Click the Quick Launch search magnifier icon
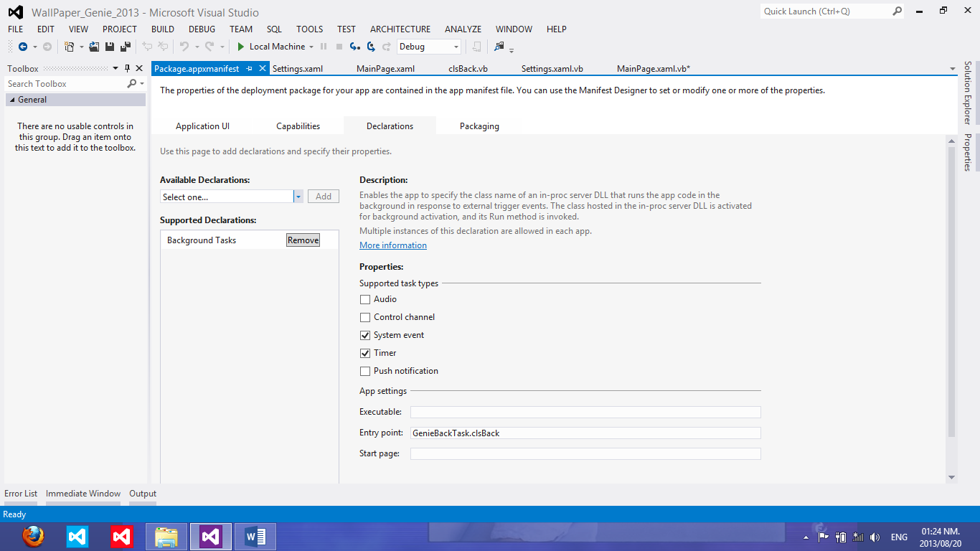980x551 pixels. (897, 11)
